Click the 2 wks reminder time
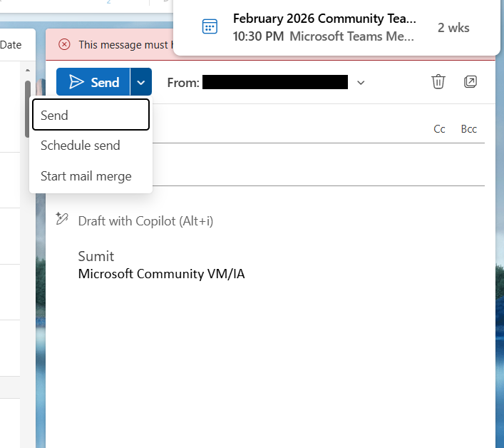 click(x=453, y=28)
